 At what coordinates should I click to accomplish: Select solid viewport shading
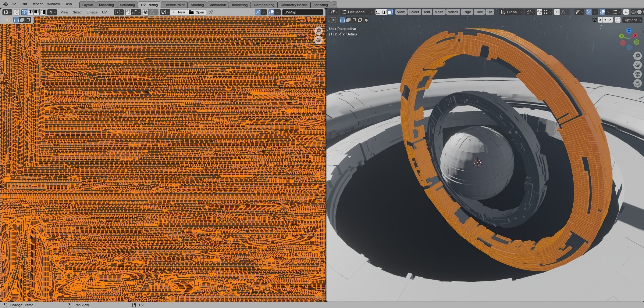[x=639, y=12]
